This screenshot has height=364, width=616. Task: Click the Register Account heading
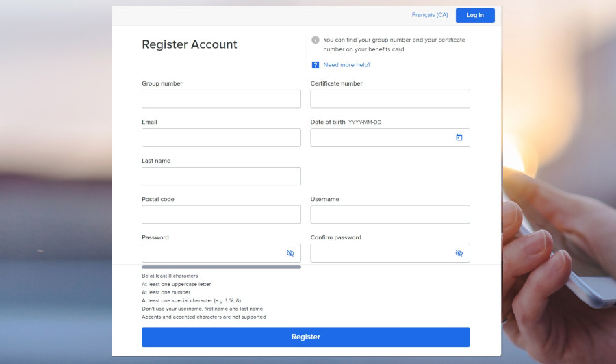click(190, 44)
